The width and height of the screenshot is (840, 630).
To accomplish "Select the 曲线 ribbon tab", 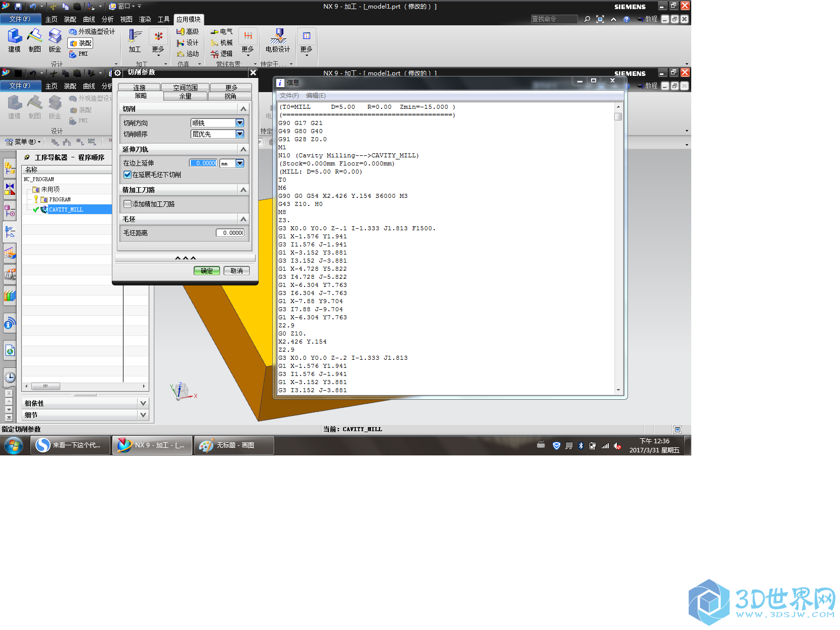I will point(89,19).
